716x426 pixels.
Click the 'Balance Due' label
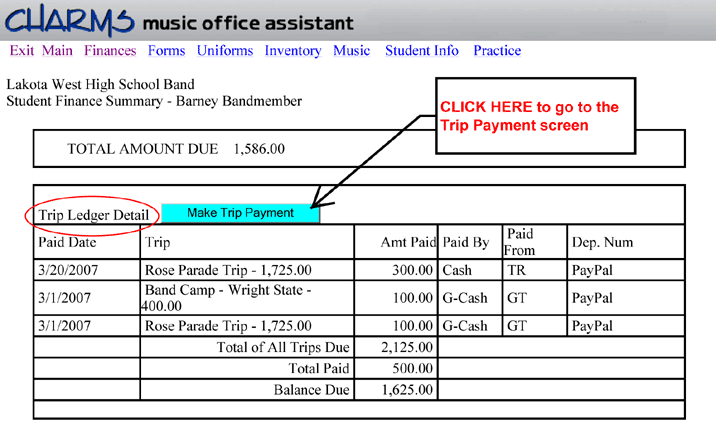tap(311, 390)
